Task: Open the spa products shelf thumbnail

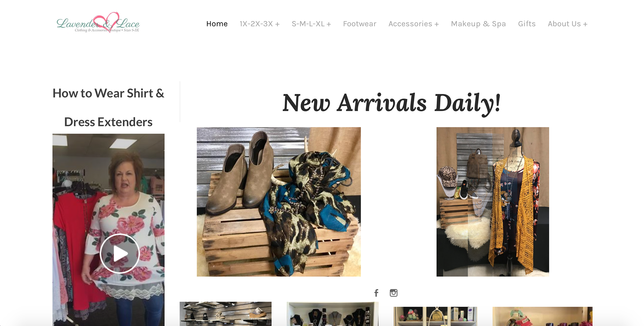Action: click(435, 316)
